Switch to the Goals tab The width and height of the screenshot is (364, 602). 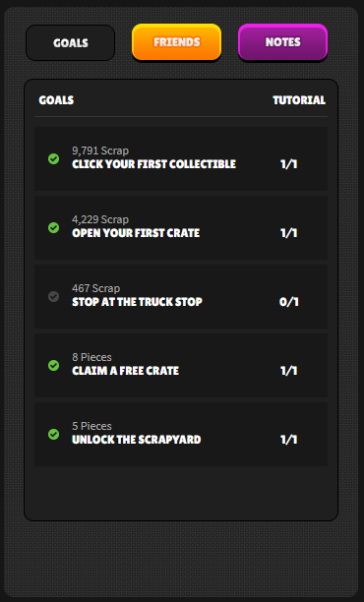pos(71,42)
